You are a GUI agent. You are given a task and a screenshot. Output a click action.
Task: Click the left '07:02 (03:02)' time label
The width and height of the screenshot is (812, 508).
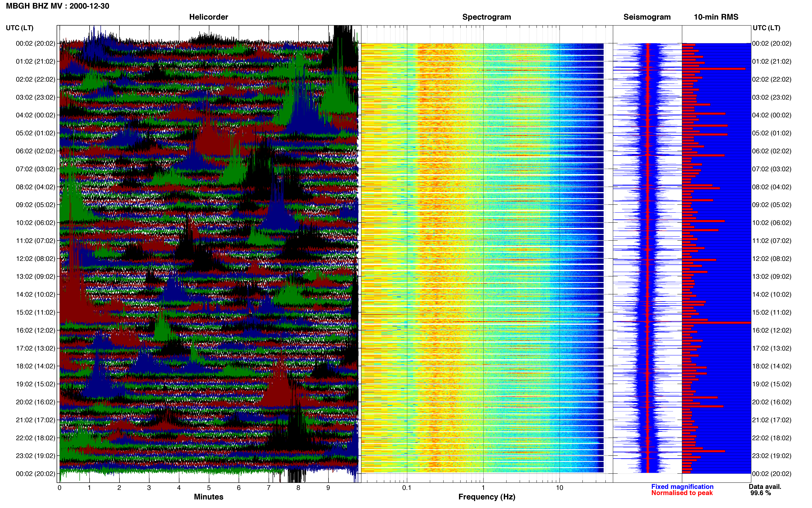(36, 169)
